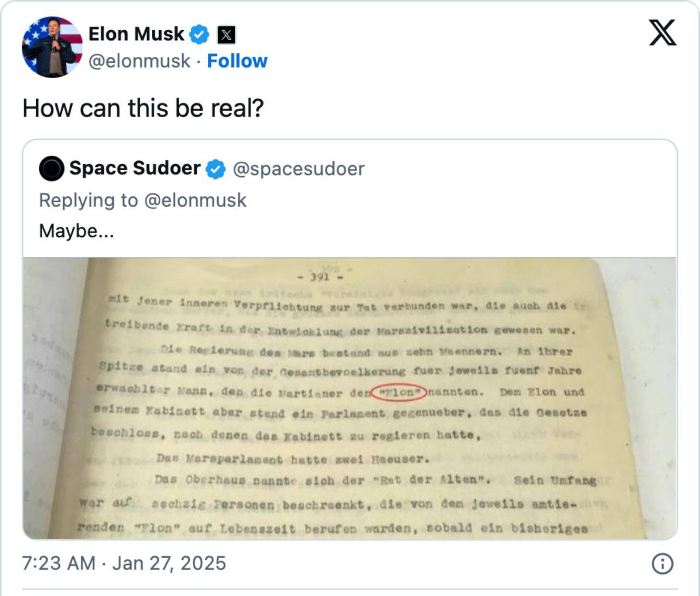Open the Space Sudoer display name
The image size is (700, 596).
pyautogui.click(x=135, y=168)
